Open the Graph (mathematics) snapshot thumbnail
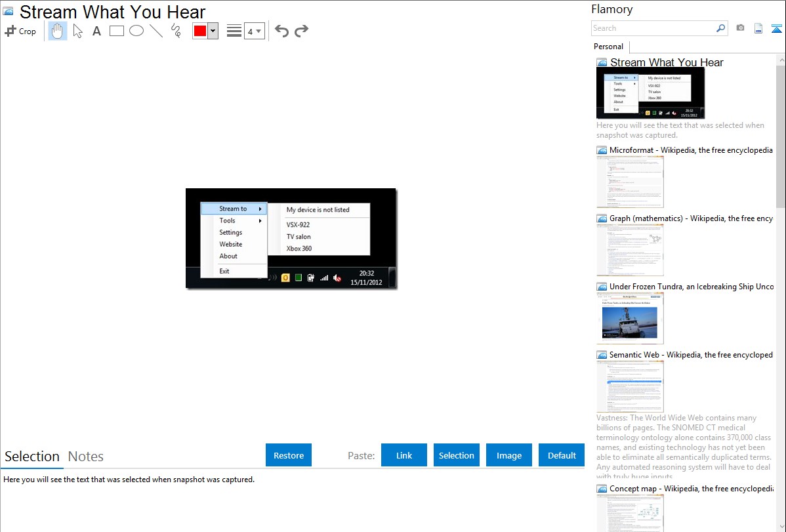Image resolution: width=786 pixels, height=532 pixels. [x=630, y=250]
